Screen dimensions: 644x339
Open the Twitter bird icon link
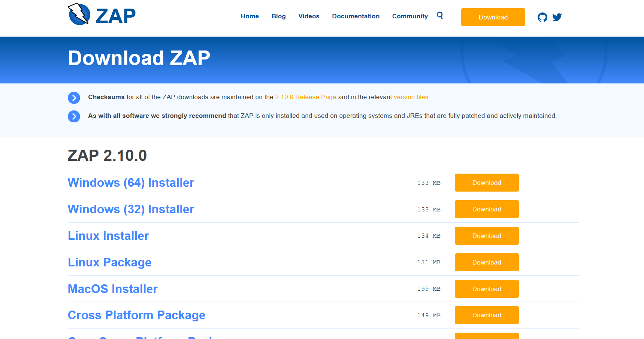pos(557,17)
